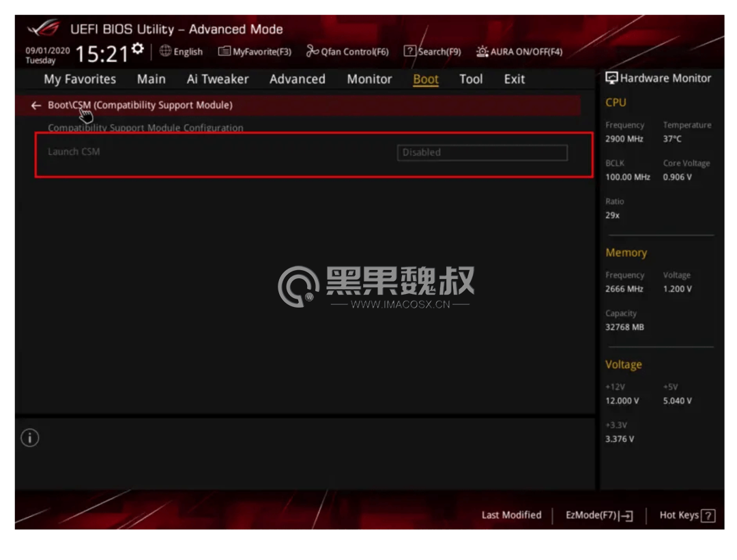Click the Boot\CSM breadcrumb title
This screenshot has height=560, width=737.
(140, 105)
